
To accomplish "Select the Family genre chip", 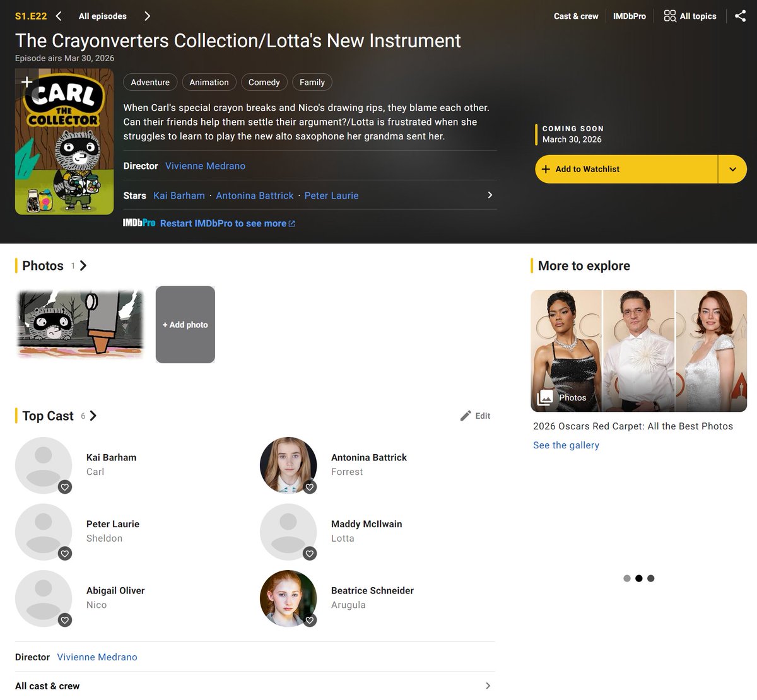I will [x=312, y=82].
